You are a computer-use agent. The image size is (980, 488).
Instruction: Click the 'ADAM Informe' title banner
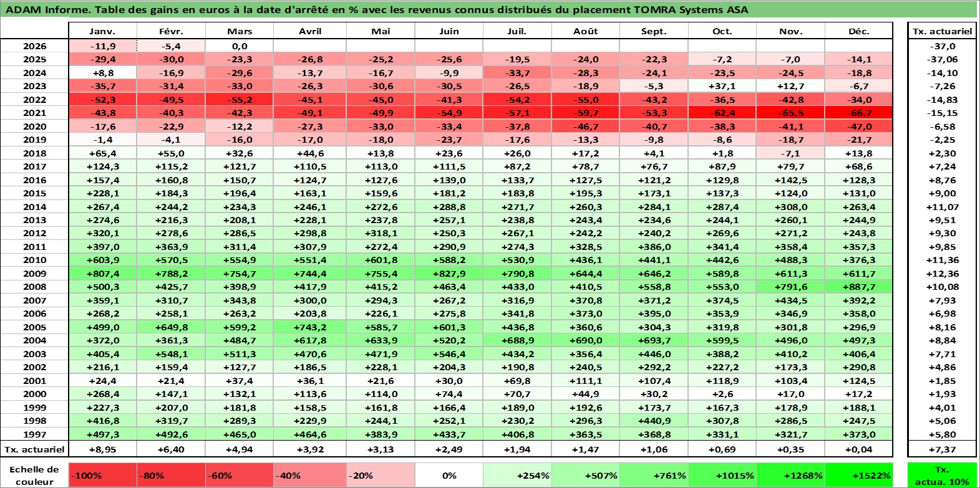click(x=490, y=9)
